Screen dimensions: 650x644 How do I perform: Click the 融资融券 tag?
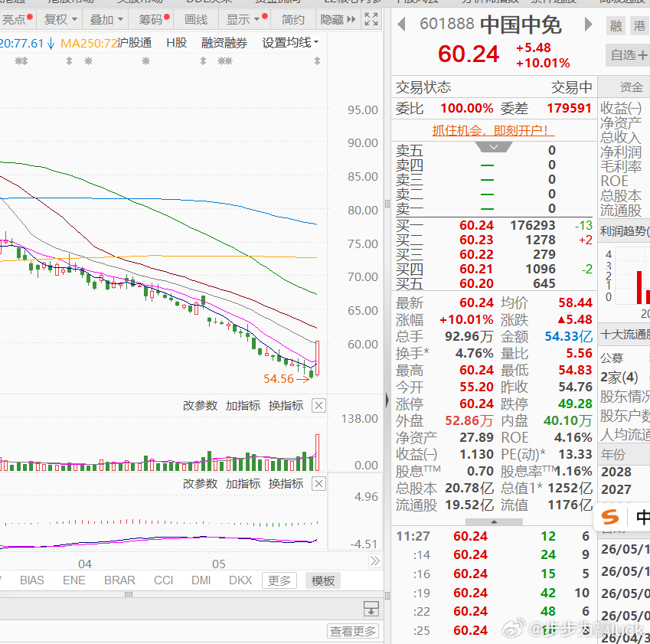[224, 43]
